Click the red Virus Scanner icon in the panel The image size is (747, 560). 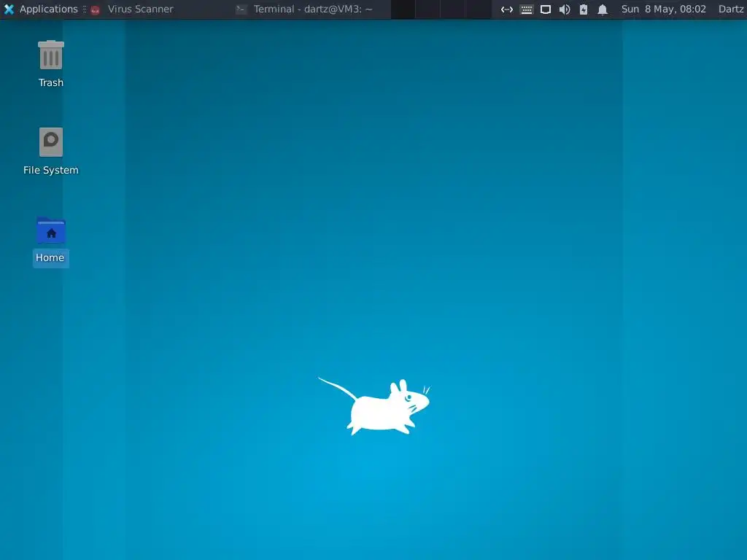point(96,9)
